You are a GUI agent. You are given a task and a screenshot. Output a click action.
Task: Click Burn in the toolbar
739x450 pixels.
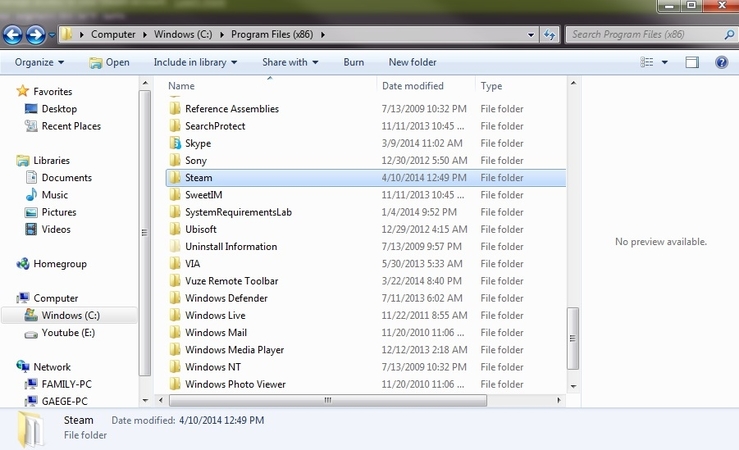click(x=353, y=62)
